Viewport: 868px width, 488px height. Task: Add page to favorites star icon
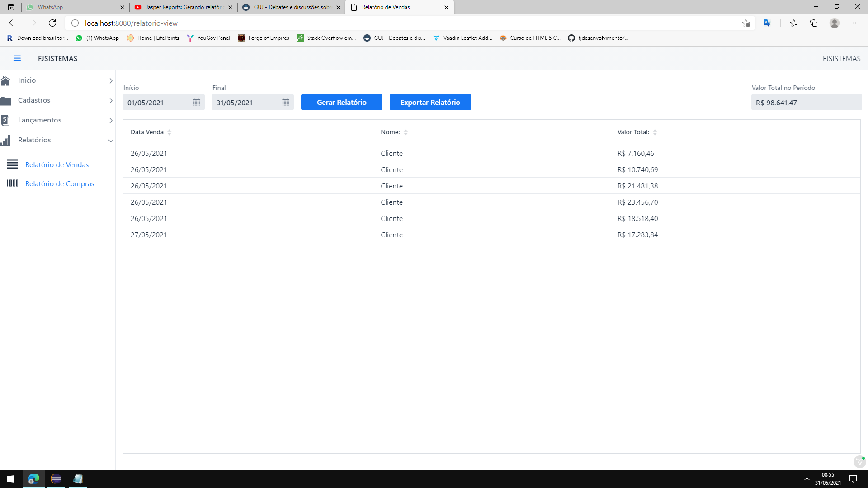(x=746, y=23)
